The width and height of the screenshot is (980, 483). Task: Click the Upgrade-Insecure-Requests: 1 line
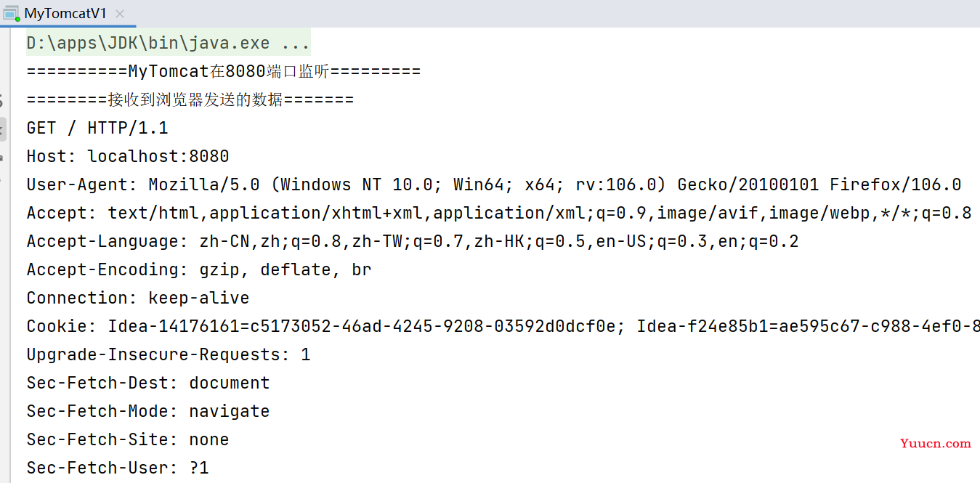pyautogui.click(x=169, y=355)
